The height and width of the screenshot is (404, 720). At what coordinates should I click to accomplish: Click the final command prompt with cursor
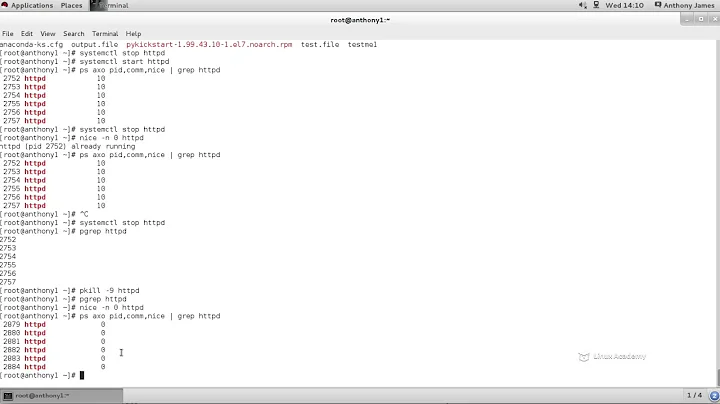point(42,376)
